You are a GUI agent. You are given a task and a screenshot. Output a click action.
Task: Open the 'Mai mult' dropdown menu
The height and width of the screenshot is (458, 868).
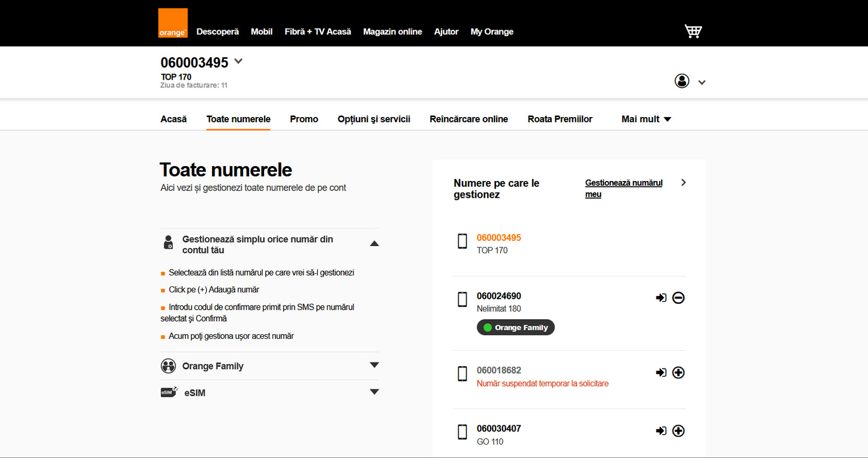point(646,119)
